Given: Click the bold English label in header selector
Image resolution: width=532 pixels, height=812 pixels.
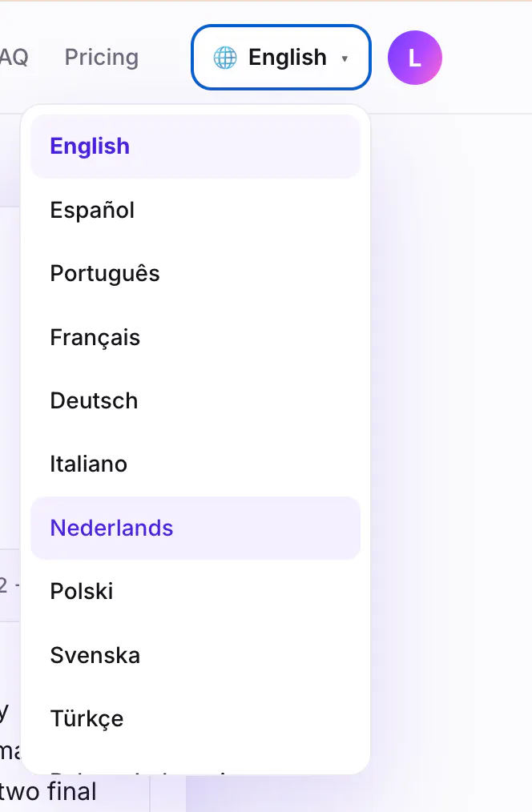Looking at the screenshot, I should click(x=288, y=58).
